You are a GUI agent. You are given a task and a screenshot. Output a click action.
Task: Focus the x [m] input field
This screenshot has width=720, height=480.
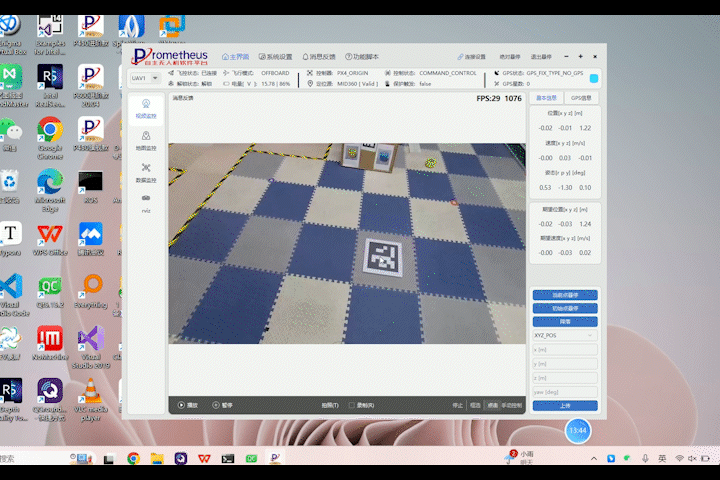pyautogui.click(x=565, y=350)
